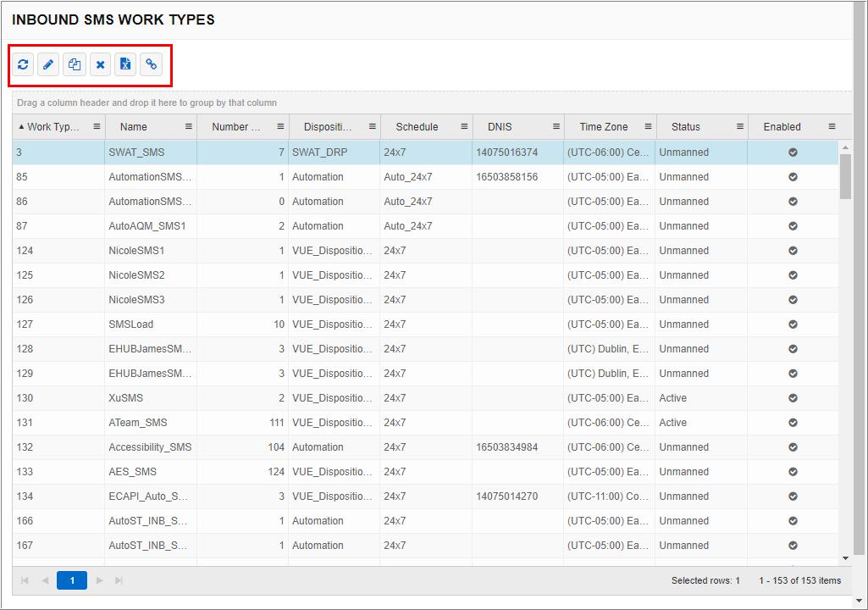Image resolution: width=868 pixels, height=610 pixels.
Task: Click the Export to Excel icon
Action: 125,64
